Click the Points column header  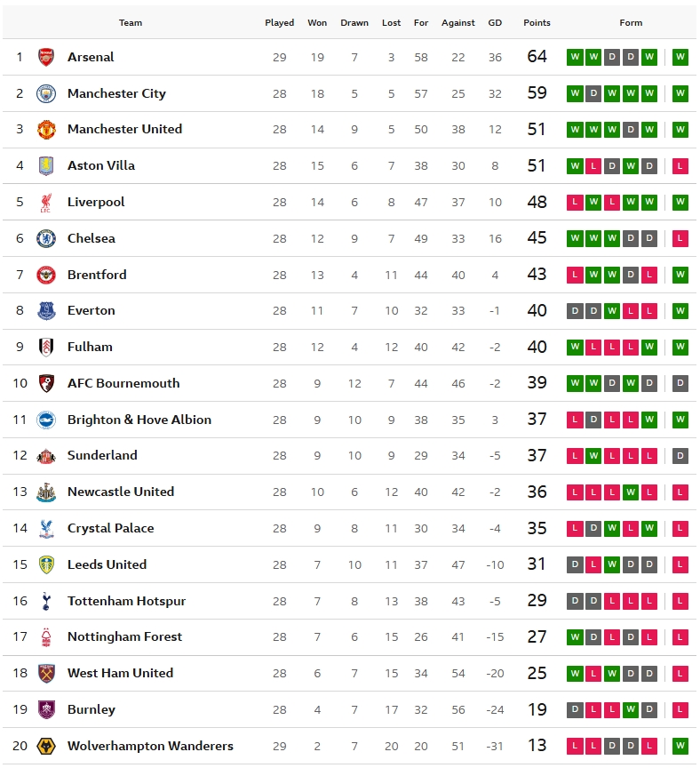coord(537,23)
